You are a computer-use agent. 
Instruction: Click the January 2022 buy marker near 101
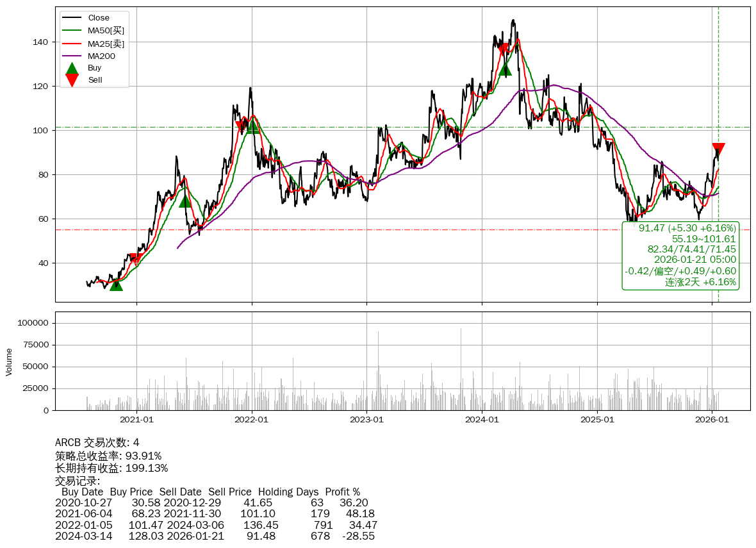coord(252,127)
